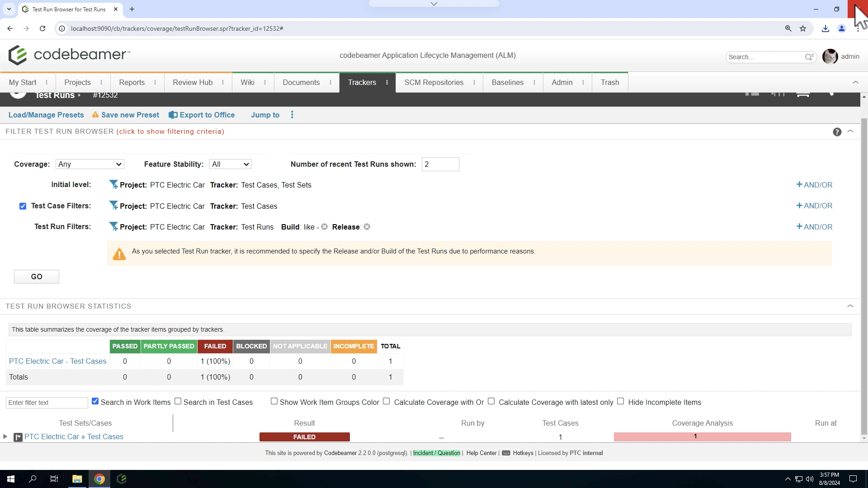868x488 pixels.
Task: Reload the page with browser refresh icon
Action: pyautogui.click(x=42, y=28)
